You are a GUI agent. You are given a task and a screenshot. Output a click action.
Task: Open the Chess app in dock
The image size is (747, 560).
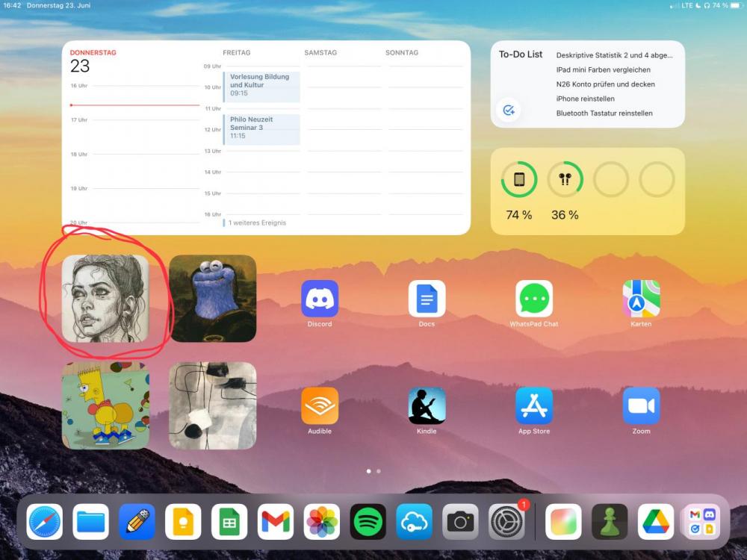[610, 522]
